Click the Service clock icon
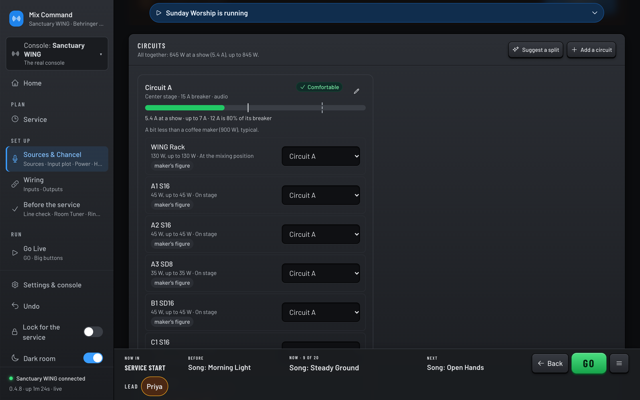 coord(15,119)
